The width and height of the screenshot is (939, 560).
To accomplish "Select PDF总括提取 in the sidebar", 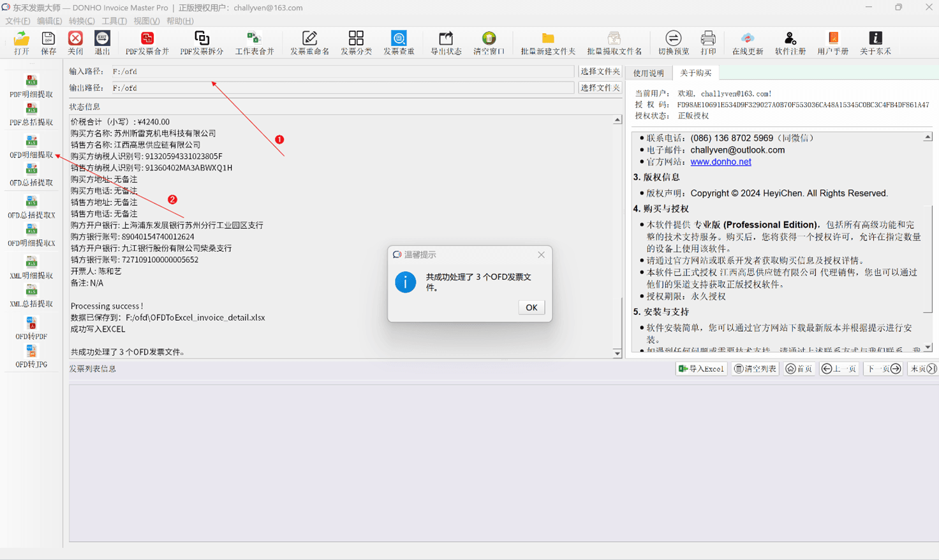I will point(31,115).
